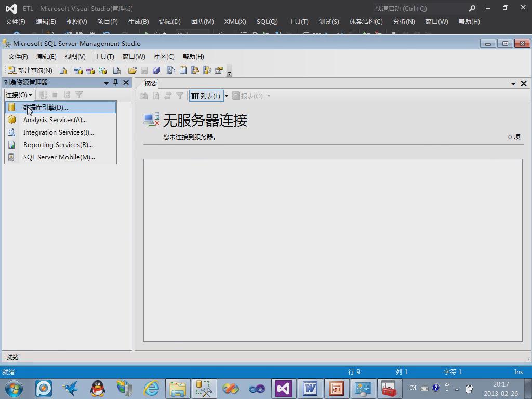This screenshot has height=399, width=532.
Task: Click the Analysis Services XMLA Query icon
Action: (x=102, y=70)
